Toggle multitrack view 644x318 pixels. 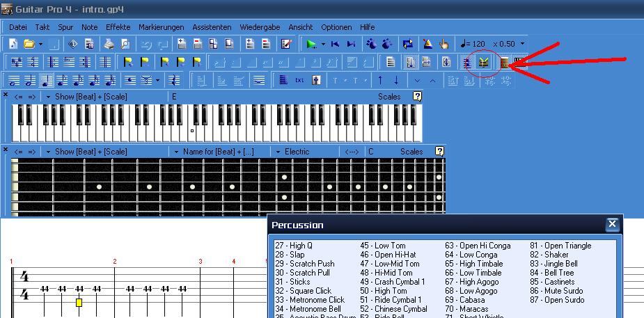click(x=446, y=63)
